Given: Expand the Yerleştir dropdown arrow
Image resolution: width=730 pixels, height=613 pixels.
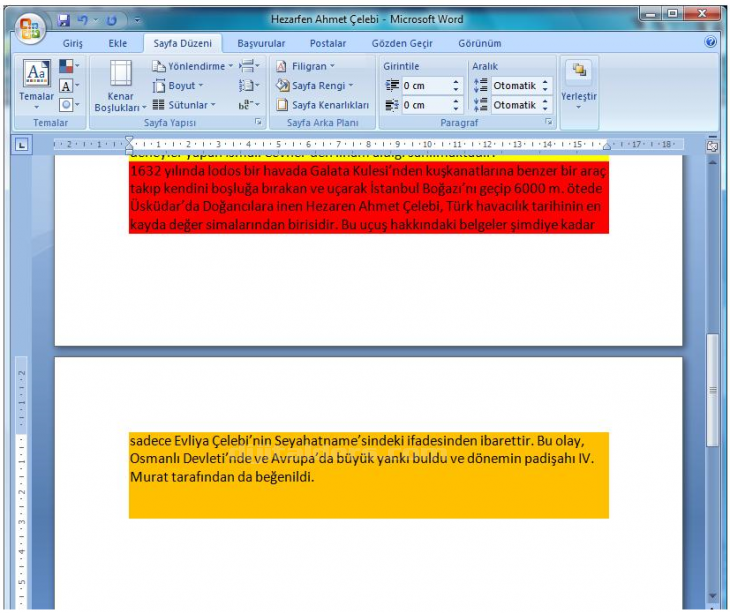Looking at the screenshot, I should pos(579,108).
